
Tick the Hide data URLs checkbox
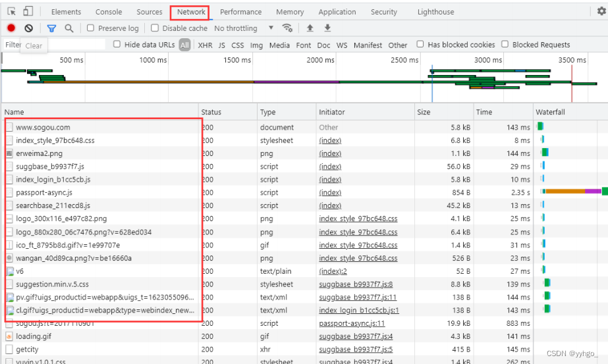[117, 45]
